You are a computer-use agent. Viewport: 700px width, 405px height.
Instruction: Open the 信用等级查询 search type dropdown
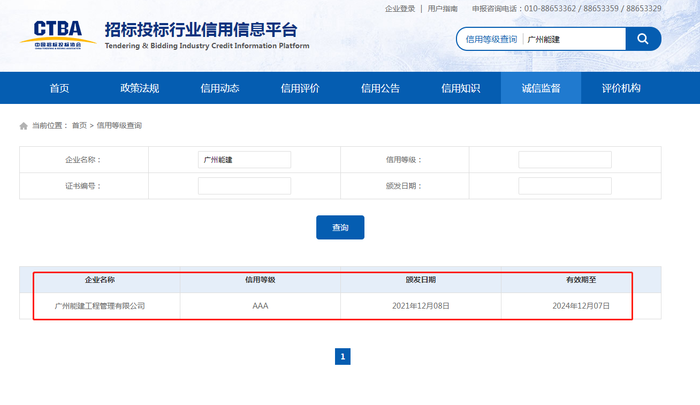point(491,39)
